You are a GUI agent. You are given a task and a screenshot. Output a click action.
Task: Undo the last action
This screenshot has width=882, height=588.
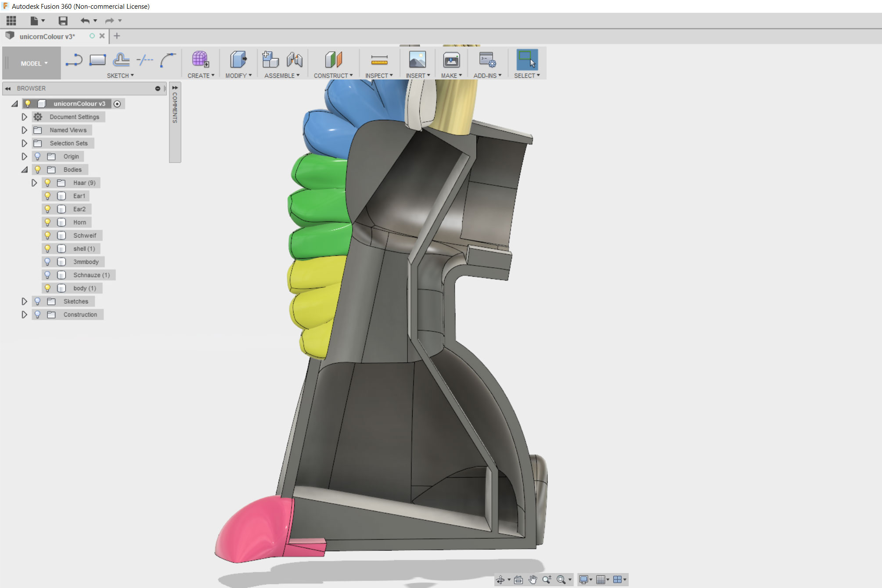pyautogui.click(x=85, y=21)
